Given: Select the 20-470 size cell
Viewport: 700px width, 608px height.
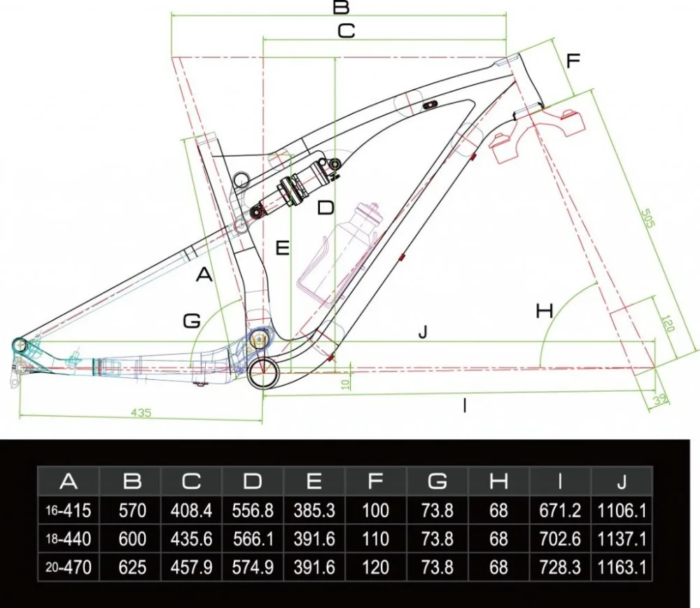Looking at the screenshot, I should pyautogui.click(x=69, y=567).
